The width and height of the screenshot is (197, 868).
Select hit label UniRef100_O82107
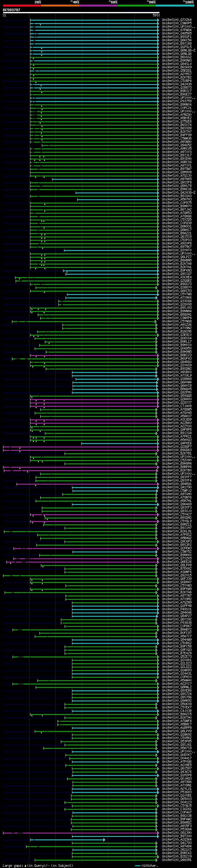pos(177,850)
